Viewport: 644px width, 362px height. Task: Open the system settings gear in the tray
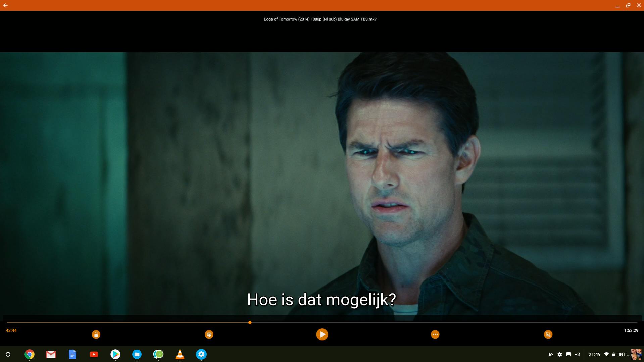[x=559, y=354]
